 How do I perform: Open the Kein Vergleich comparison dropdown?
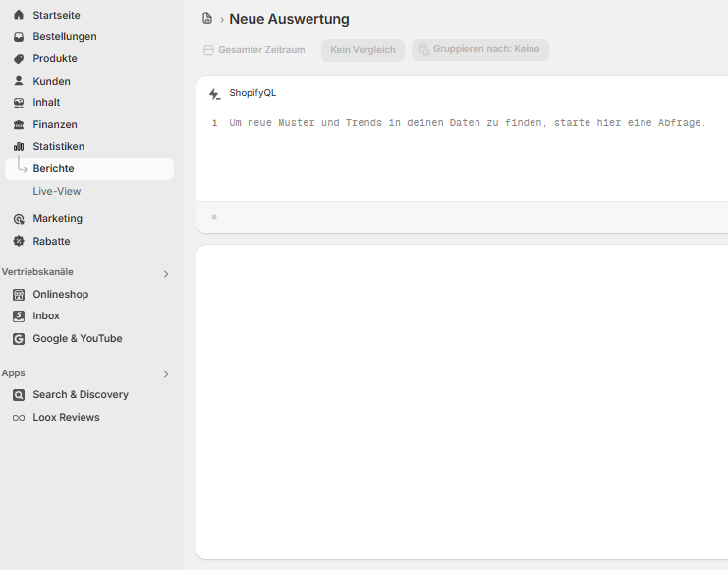coord(363,50)
